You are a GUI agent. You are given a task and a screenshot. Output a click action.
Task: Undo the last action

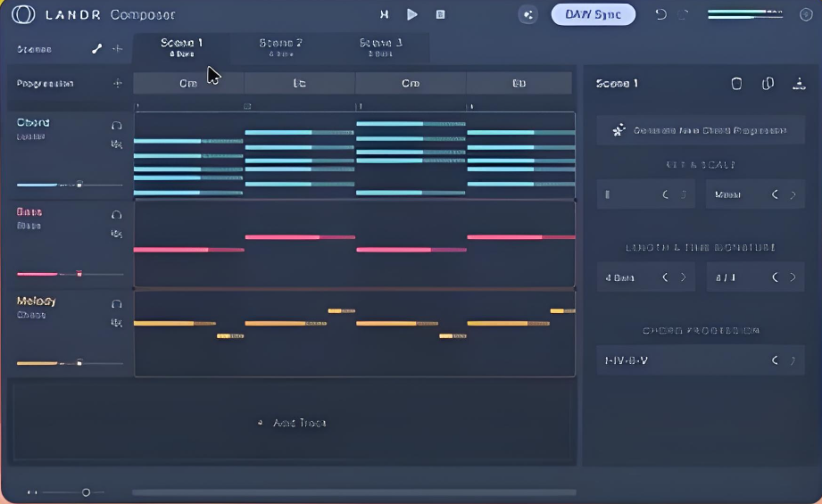point(660,14)
